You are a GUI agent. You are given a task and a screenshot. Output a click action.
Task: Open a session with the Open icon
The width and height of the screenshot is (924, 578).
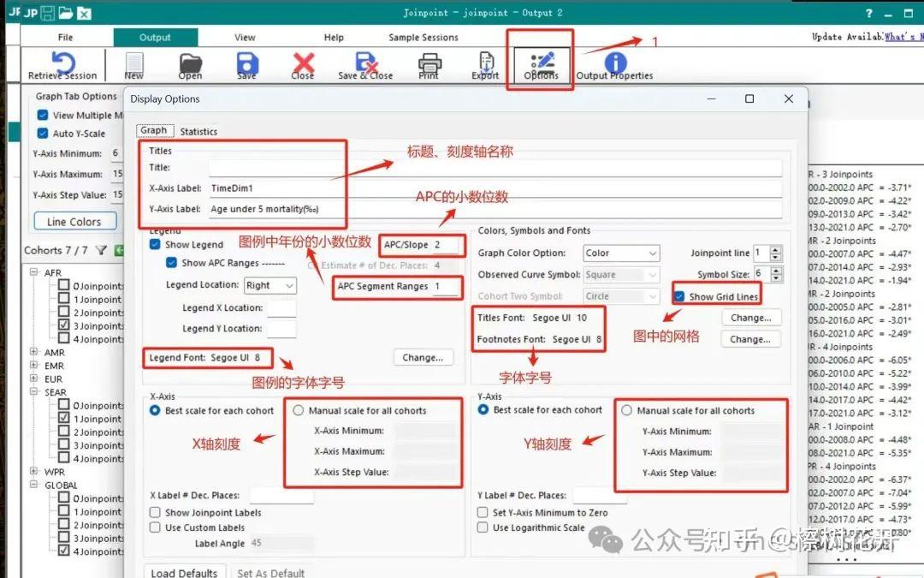click(190, 65)
